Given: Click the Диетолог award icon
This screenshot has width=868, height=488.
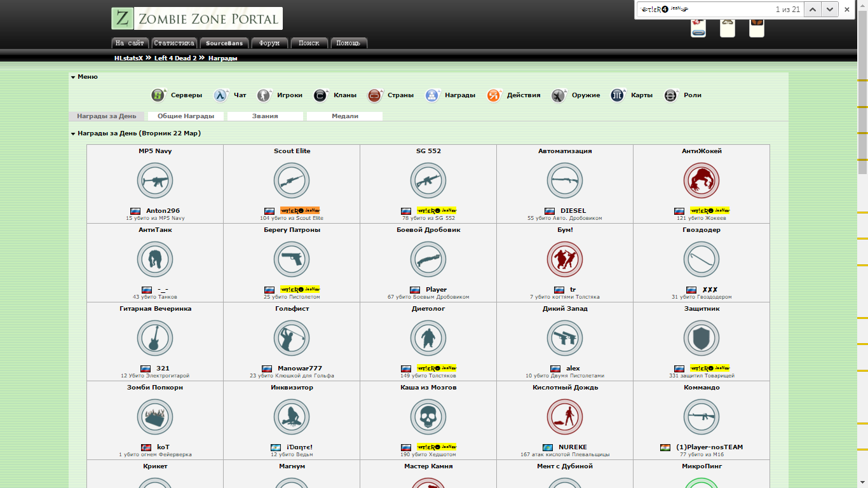Looking at the screenshot, I should pyautogui.click(x=428, y=338).
